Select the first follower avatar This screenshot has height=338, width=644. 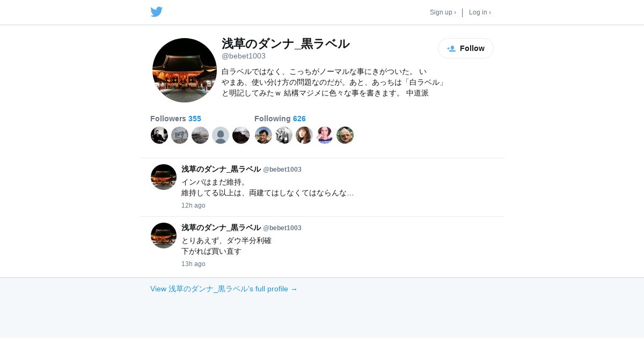(x=159, y=135)
